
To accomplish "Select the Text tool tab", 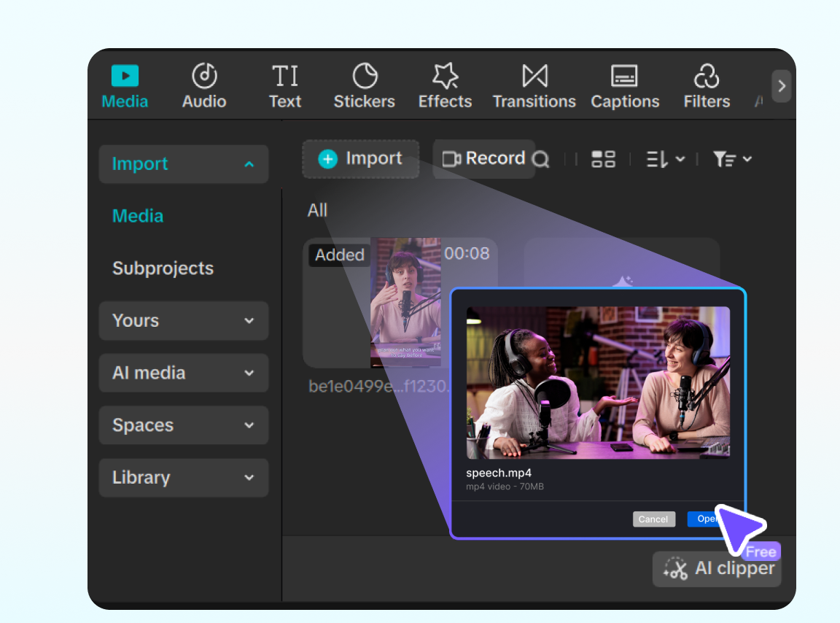I will (285, 85).
